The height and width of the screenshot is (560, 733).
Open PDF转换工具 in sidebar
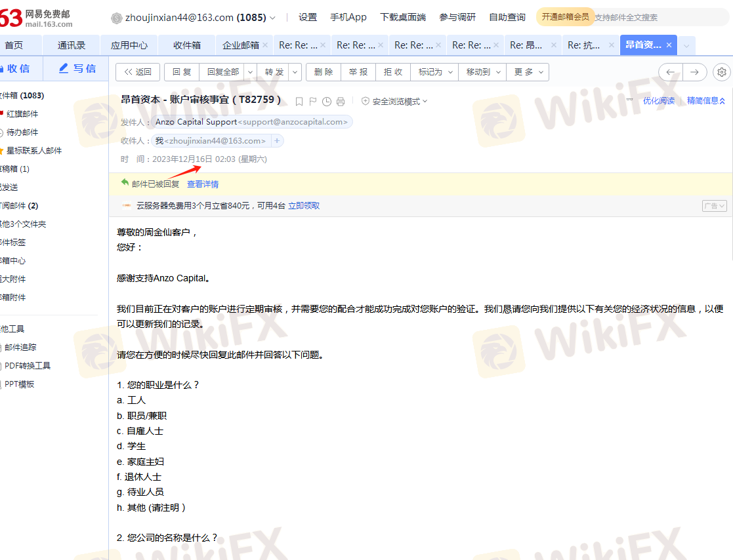[x=27, y=366]
